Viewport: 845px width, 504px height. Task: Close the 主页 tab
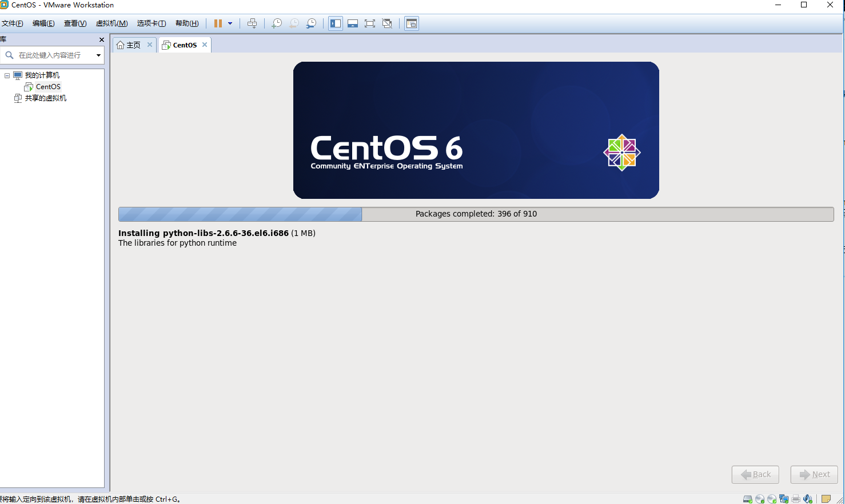pos(150,45)
